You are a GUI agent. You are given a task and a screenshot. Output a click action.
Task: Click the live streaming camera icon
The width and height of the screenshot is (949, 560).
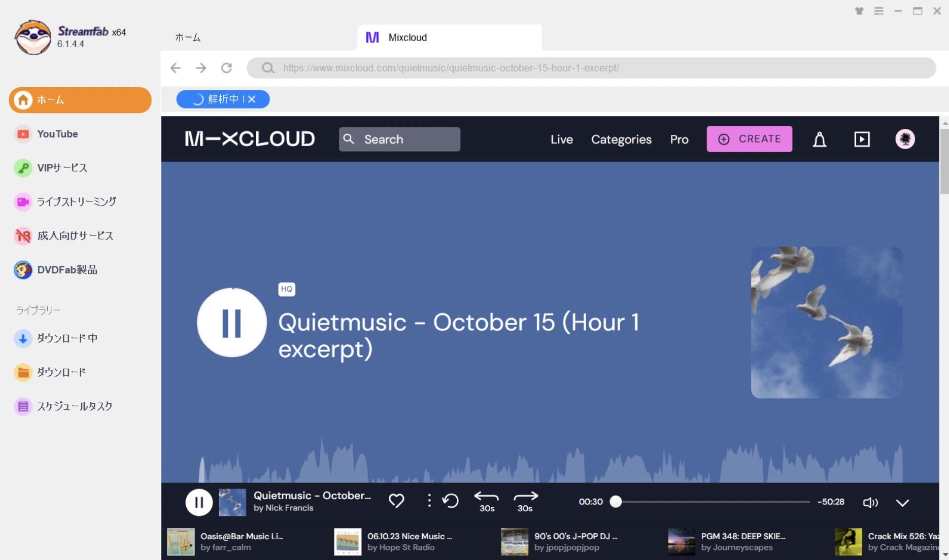pyautogui.click(x=23, y=202)
